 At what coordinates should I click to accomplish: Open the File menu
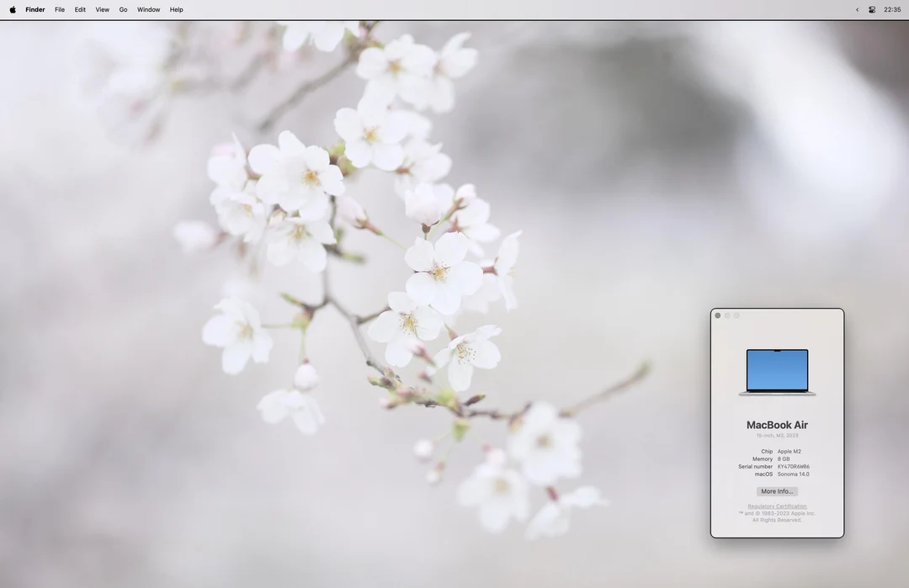click(x=59, y=9)
